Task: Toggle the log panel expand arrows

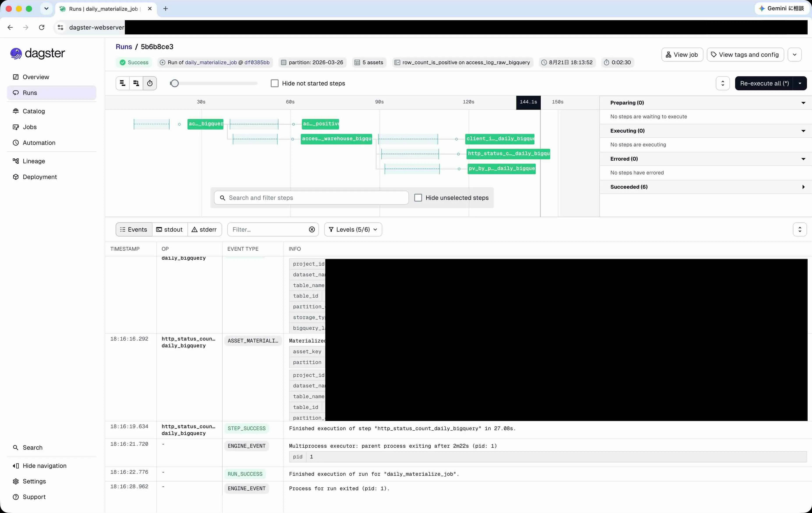Action: tap(800, 229)
